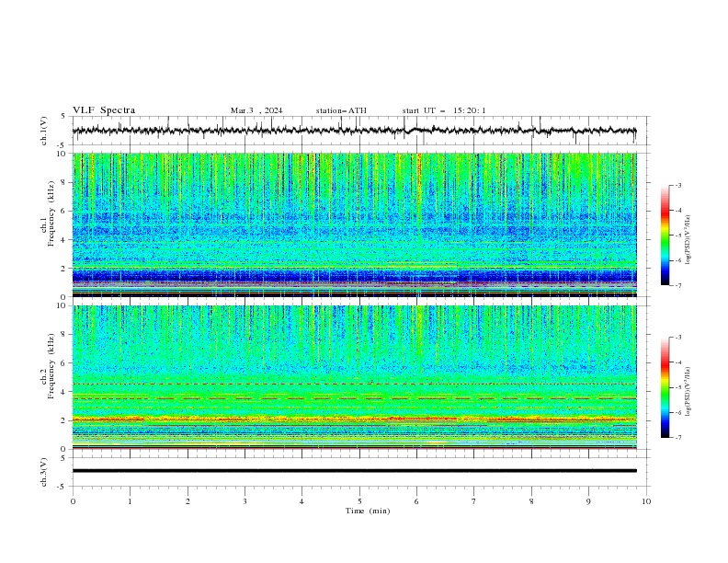
Task: Select the date "Mar.3 , 2024"
Action: pyautogui.click(x=256, y=110)
